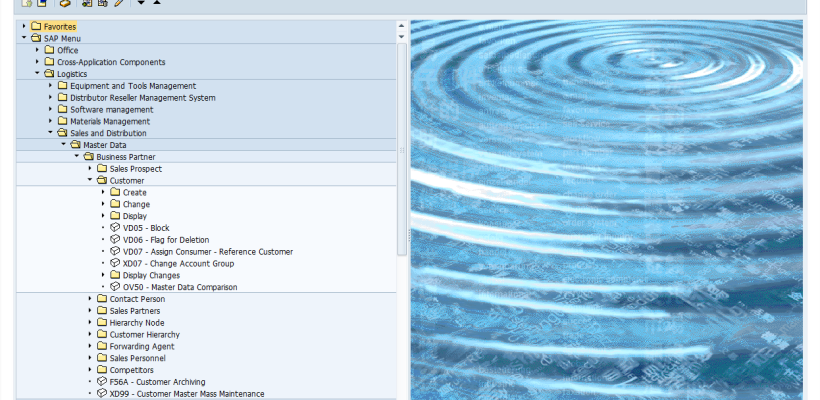Open the SAP Business Workplace toolbar icon
The height and width of the screenshot is (400, 820).
pyautogui.click(x=65, y=3)
